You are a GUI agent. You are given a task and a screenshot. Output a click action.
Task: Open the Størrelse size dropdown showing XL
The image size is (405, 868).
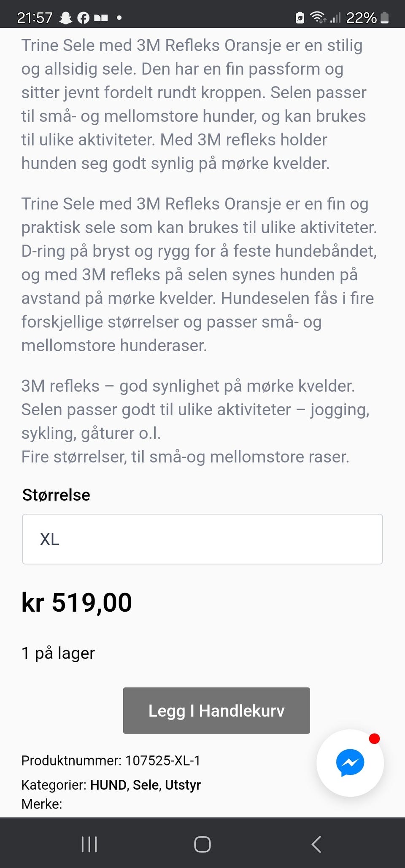tap(202, 539)
